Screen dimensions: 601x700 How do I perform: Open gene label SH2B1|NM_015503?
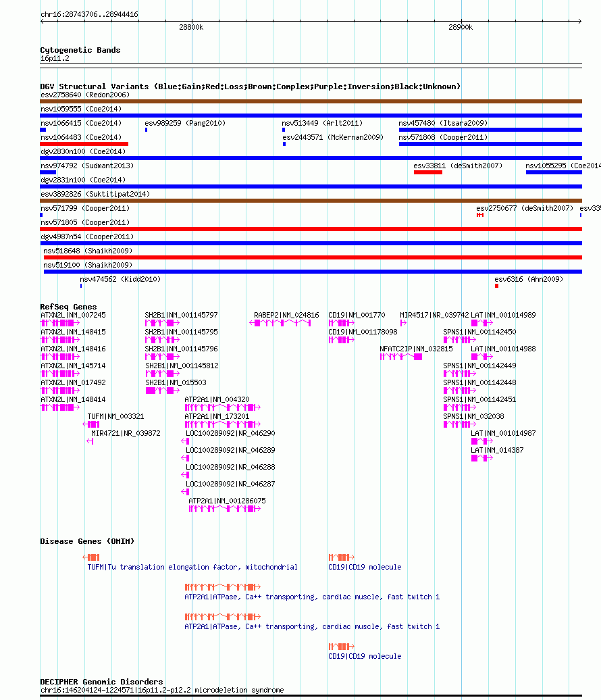tap(176, 382)
